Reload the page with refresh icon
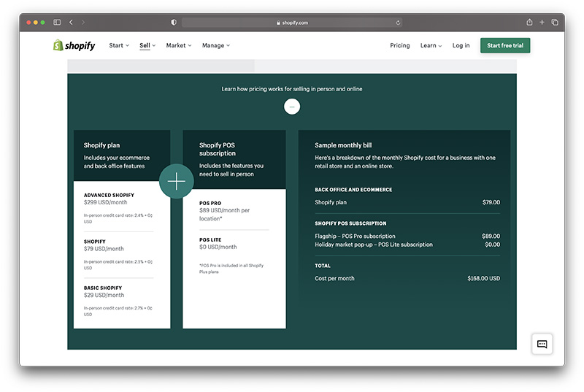Screen dimensions: 584x392 pos(398,23)
